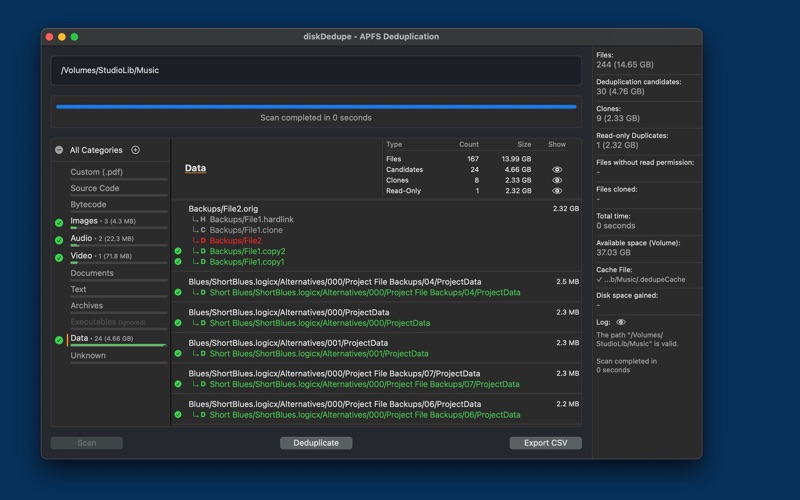Click the H hardlink marker of File1.hardlink
This screenshot has height=500, width=800.
click(x=203, y=219)
